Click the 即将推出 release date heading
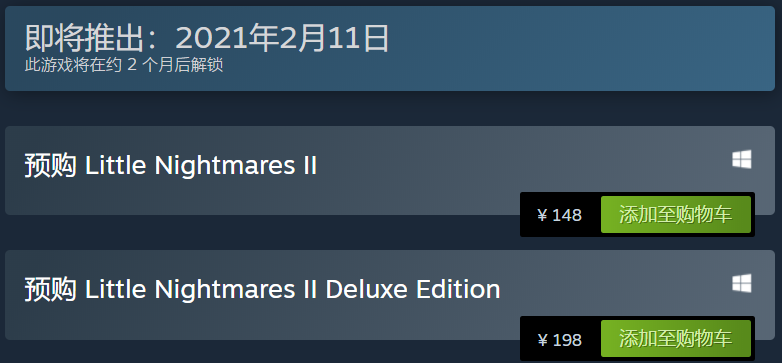 point(207,38)
